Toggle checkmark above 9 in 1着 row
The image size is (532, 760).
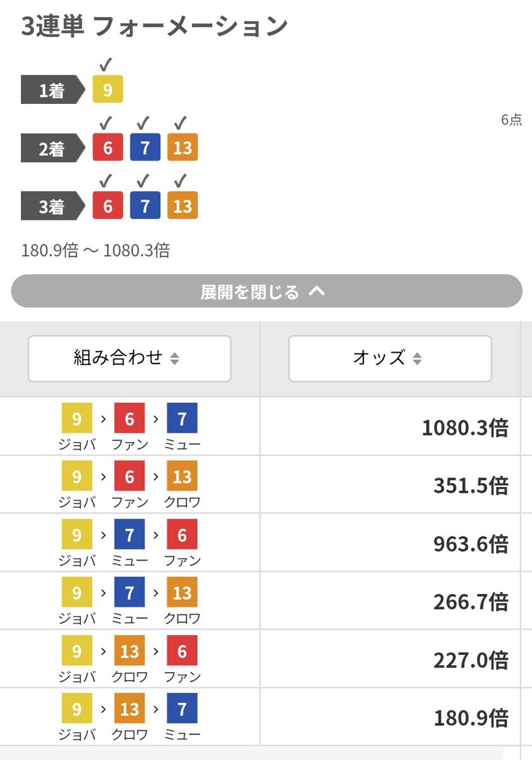pos(107,65)
